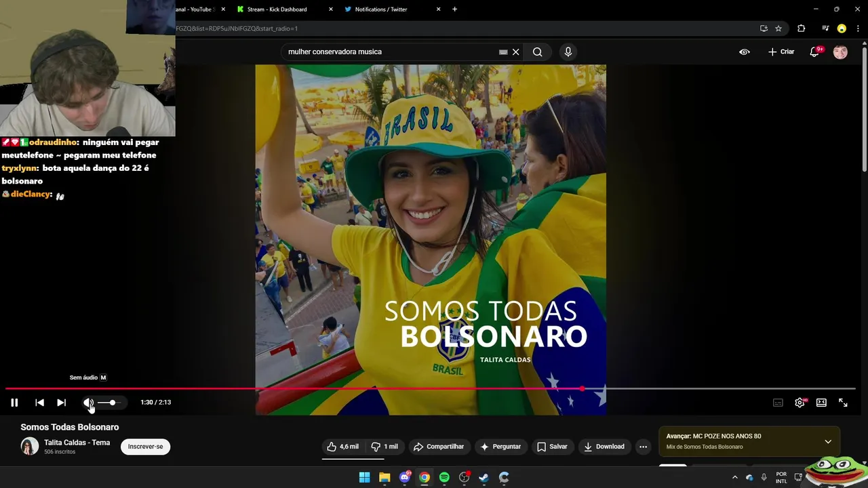Click the OneDrive cloud tray icon
The width and height of the screenshot is (868, 488).
[x=749, y=477]
